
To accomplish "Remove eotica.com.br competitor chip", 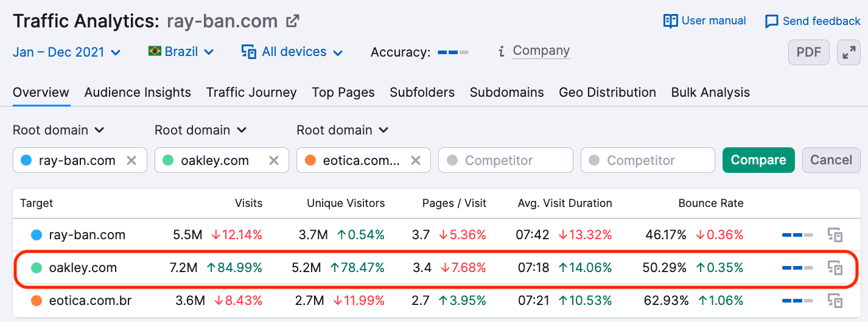I will [x=416, y=161].
